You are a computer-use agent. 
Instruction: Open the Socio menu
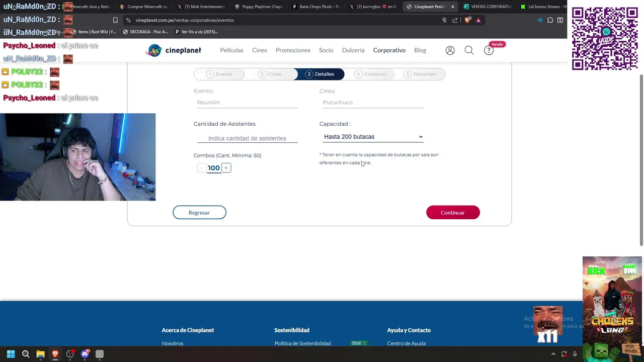click(326, 50)
